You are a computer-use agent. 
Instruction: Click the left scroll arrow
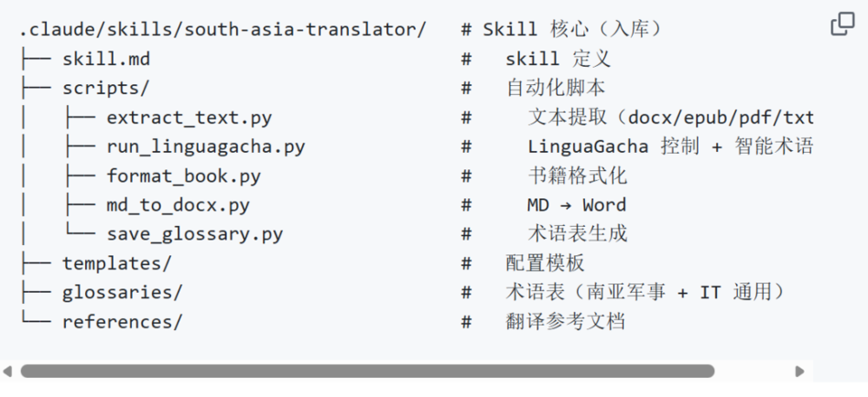(x=8, y=371)
